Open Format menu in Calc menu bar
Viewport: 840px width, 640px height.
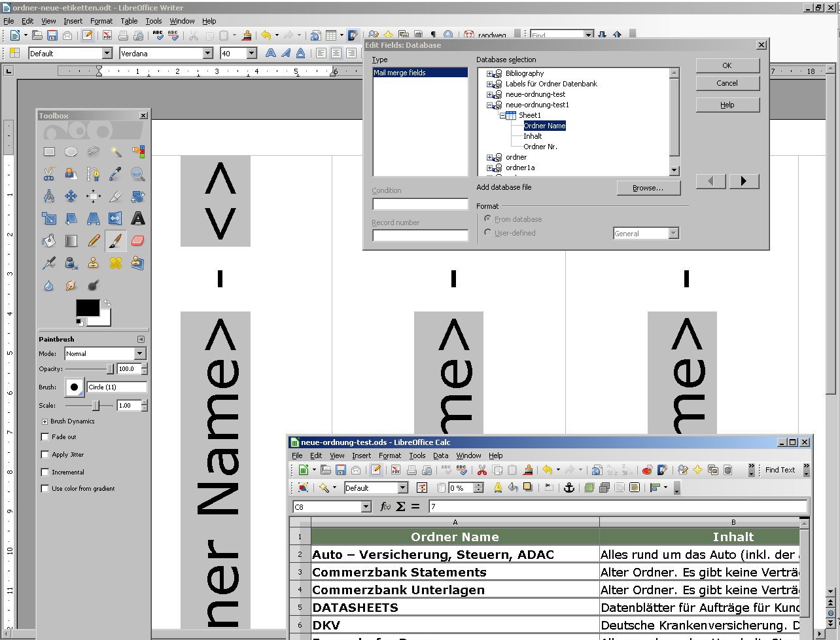coord(390,455)
